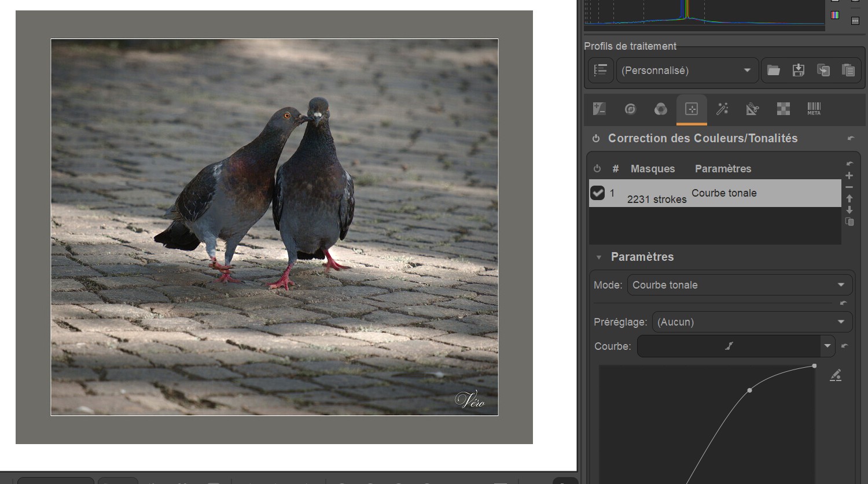The width and height of the screenshot is (868, 484).
Task: Toggle the profile fill mode button
Action: [x=601, y=71]
